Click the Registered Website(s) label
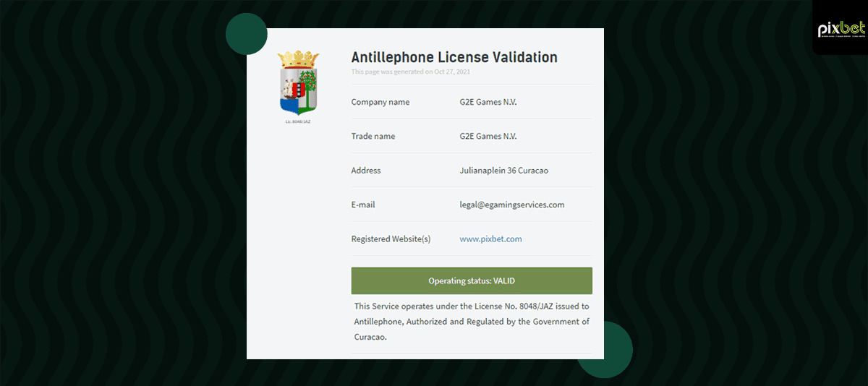The image size is (868, 386). pyautogui.click(x=391, y=239)
